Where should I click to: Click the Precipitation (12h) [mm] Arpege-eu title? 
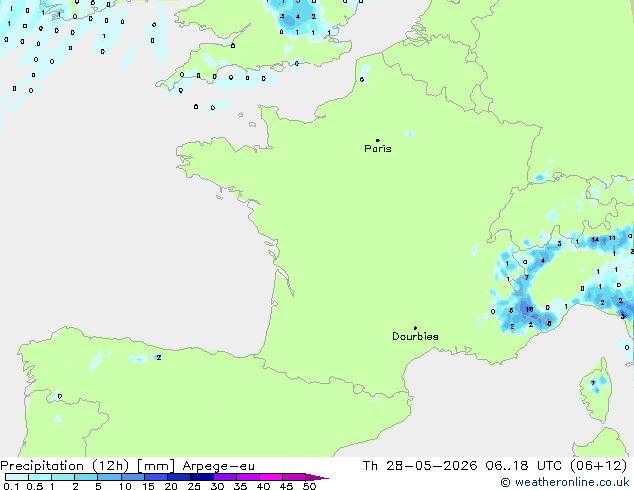pos(127,466)
